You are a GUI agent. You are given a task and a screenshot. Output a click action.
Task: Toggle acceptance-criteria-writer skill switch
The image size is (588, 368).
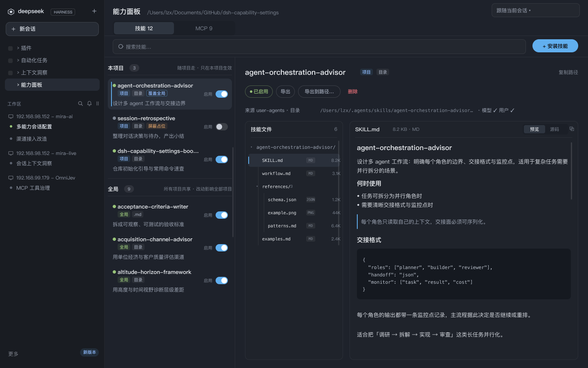[x=222, y=215]
